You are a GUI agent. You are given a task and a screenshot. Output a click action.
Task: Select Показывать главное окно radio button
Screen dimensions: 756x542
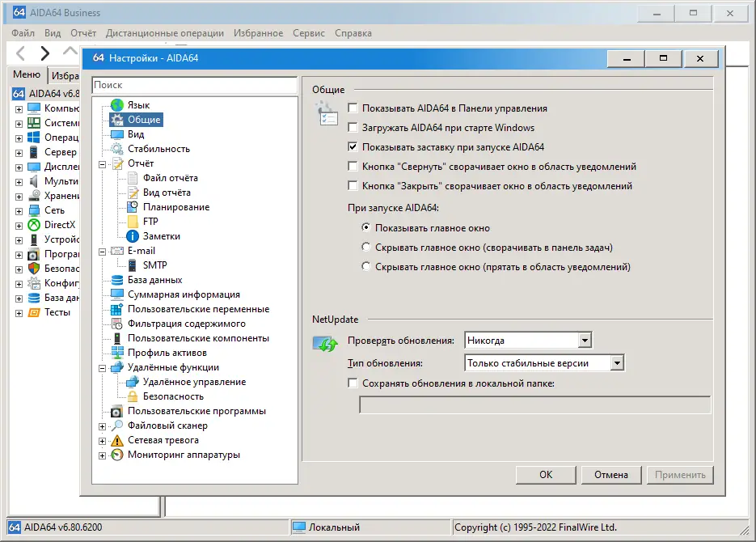(x=366, y=227)
